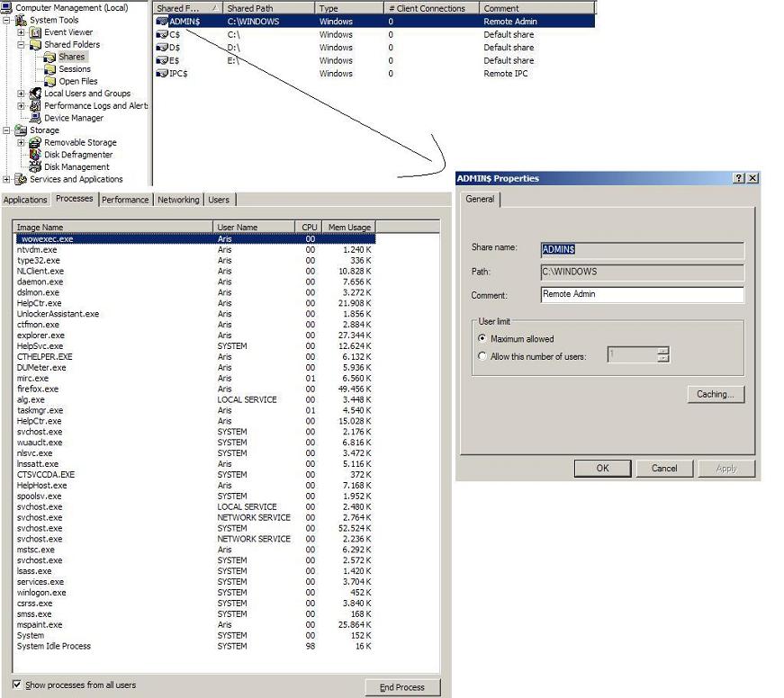Image resolution: width=784 pixels, height=698 pixels.
Task: Choose Allow this number of users option
Action: (x=482, y=356)
